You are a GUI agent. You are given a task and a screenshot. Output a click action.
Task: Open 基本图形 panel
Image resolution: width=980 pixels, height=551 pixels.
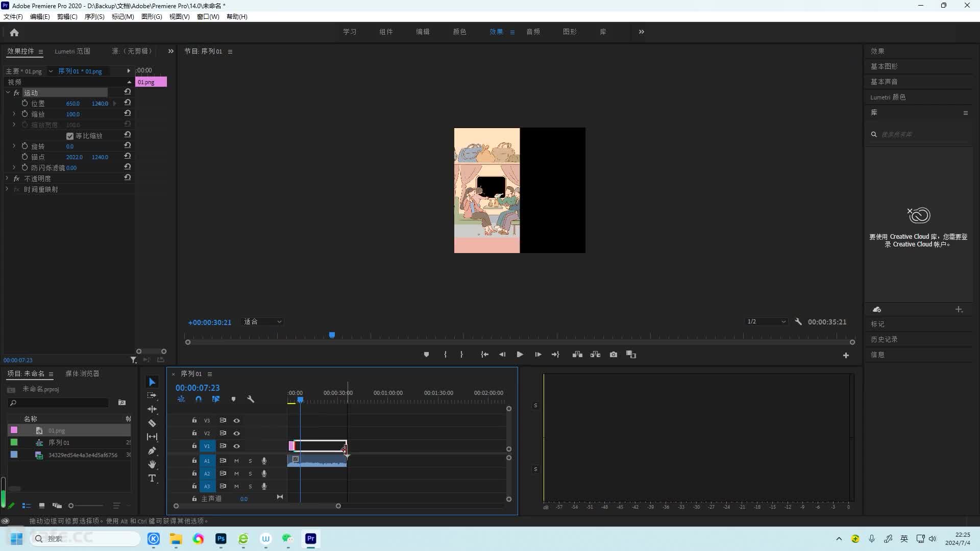884,66
